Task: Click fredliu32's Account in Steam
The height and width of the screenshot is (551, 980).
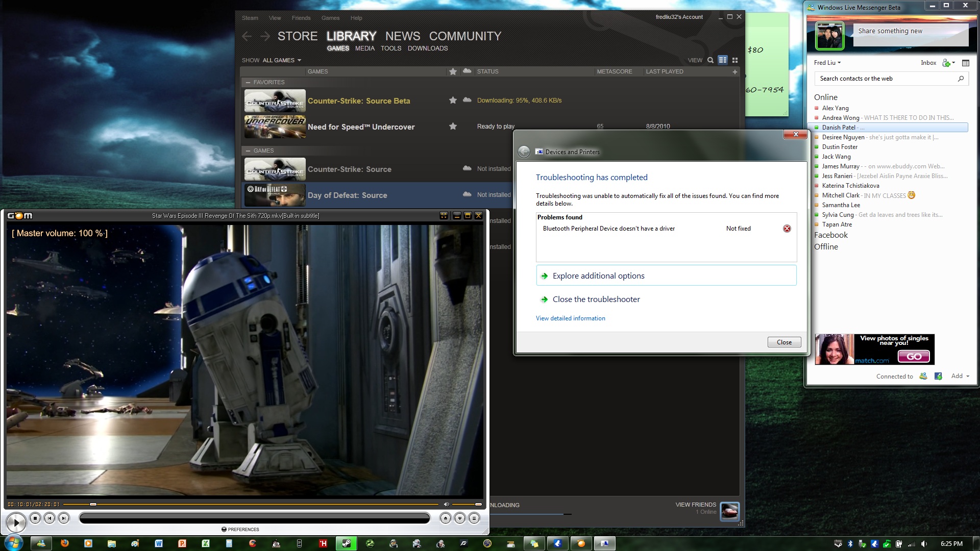Action: [679, 17]
